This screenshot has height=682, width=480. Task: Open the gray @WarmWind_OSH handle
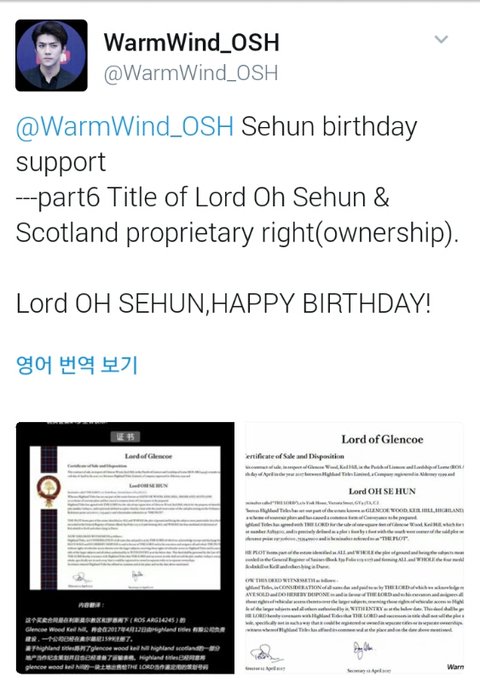point(191,73)
